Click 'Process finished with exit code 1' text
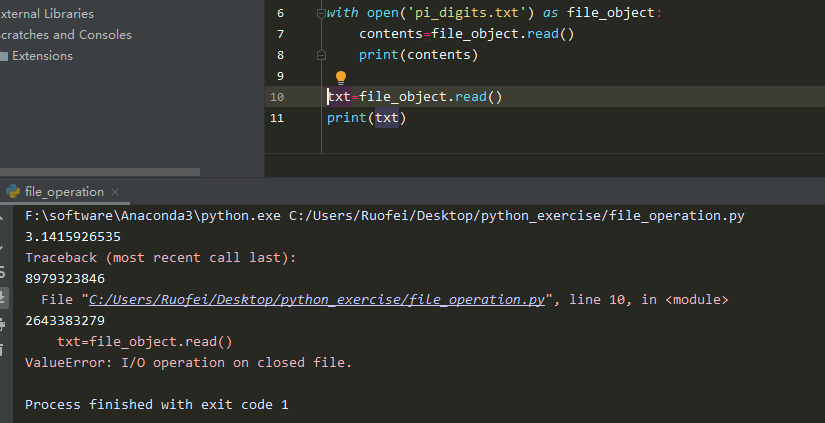825x423 pixels. pos(156,405)
